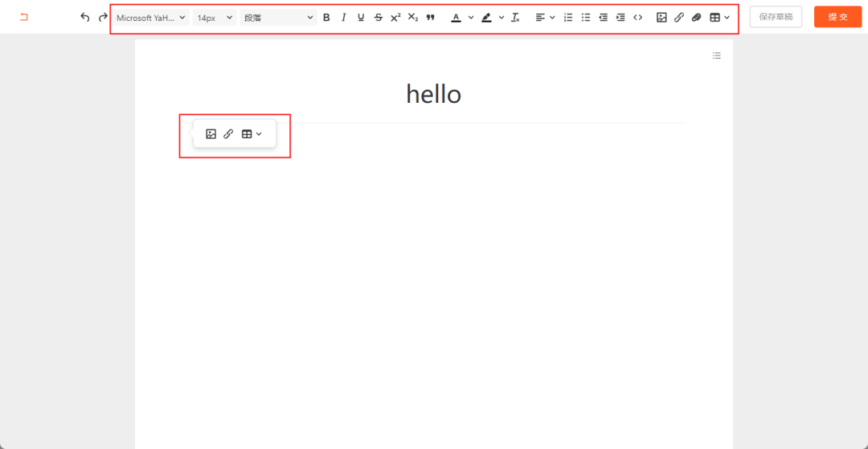Viewport: 868px width, 449px height.
Task: Toggle bold formatting
Action: 326,18
